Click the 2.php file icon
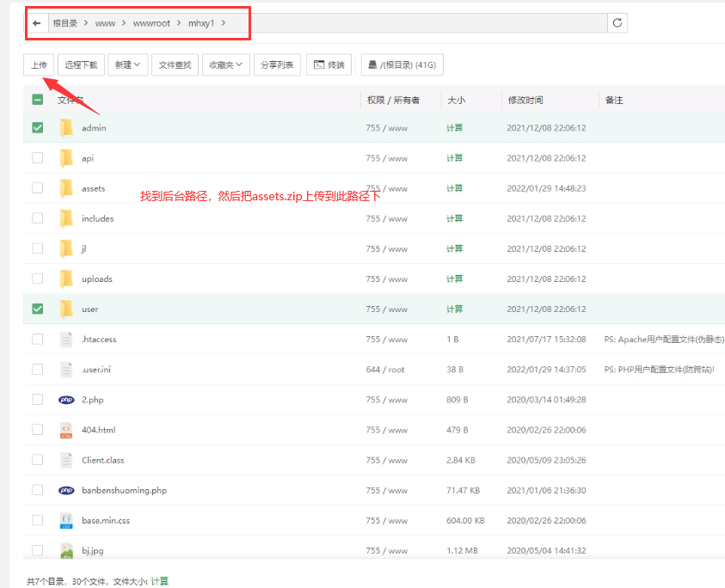 (66, 400)
